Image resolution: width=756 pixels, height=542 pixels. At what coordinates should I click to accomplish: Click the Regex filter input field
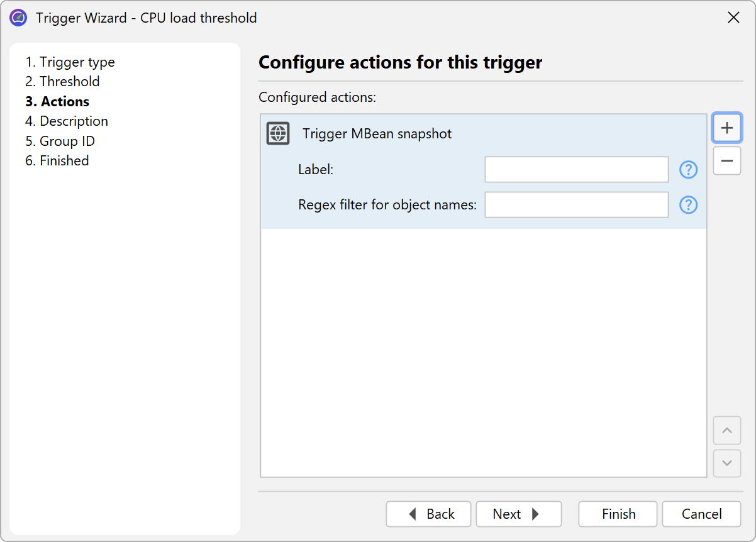(576, 205)
